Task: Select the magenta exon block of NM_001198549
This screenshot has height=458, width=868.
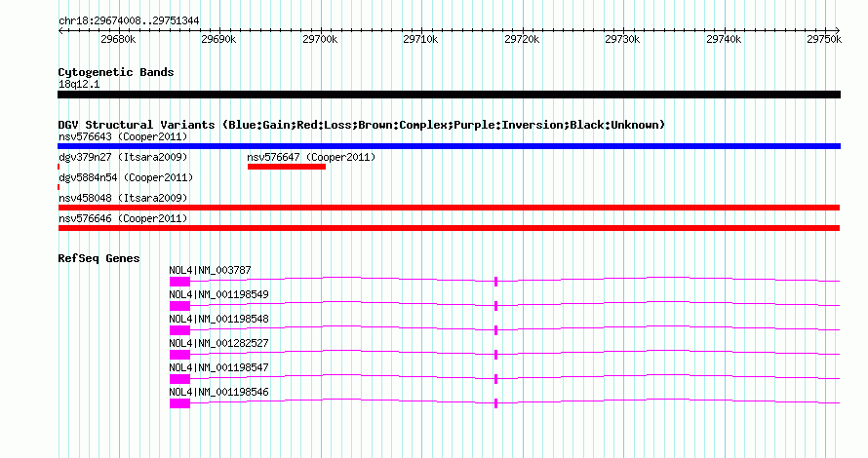Action: tap(179, 306)
